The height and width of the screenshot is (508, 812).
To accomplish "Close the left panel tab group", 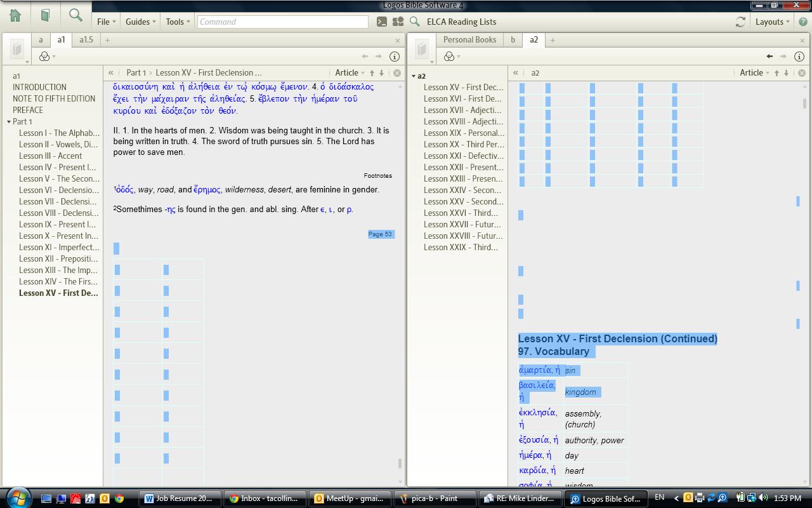I will click(398, 41).
